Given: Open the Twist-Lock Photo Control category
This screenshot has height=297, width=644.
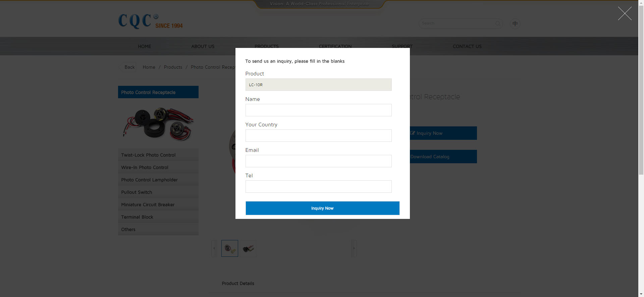Looking at the screenshot, I should click(x=148, y=155).
